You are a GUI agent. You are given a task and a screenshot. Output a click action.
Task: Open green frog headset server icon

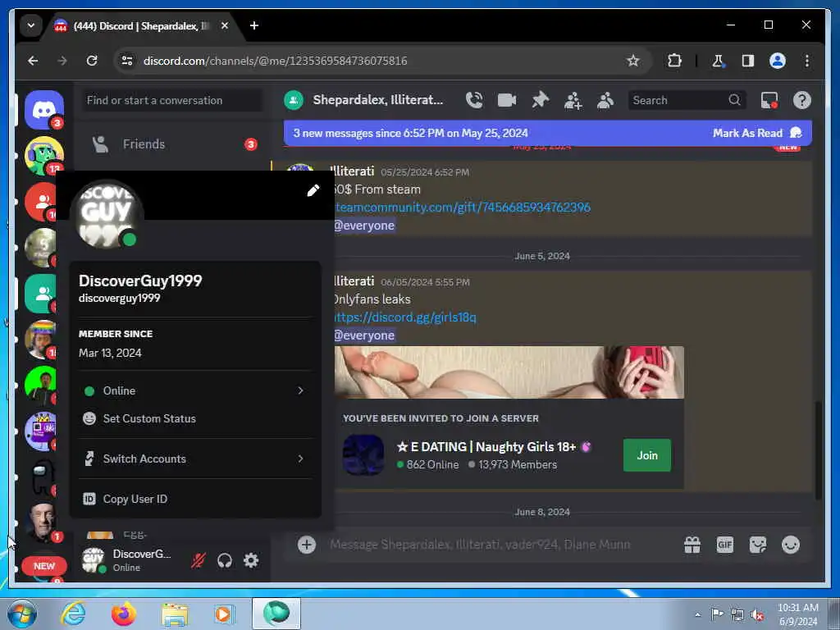[44, 156]
